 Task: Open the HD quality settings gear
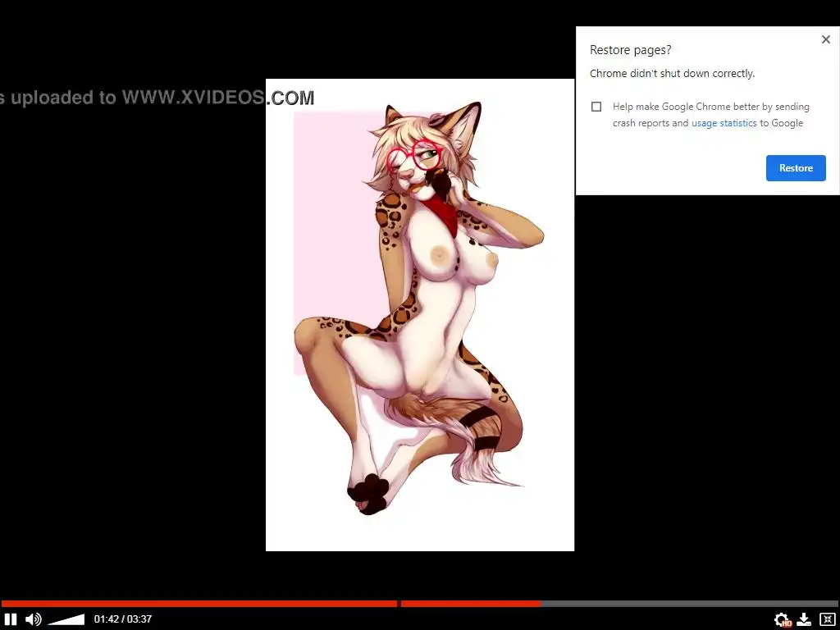pos(783,620)
